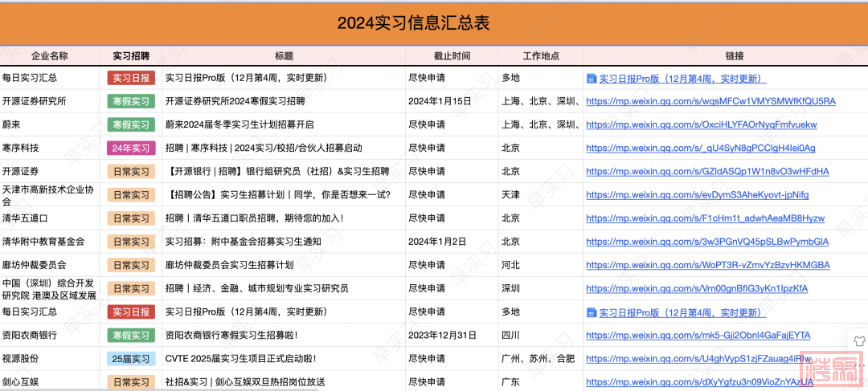Open the link ending in 3w3PGnVQ45pSLBwPymbGlA
This screenshot has width=868, height=391.
tap(707, 242)
